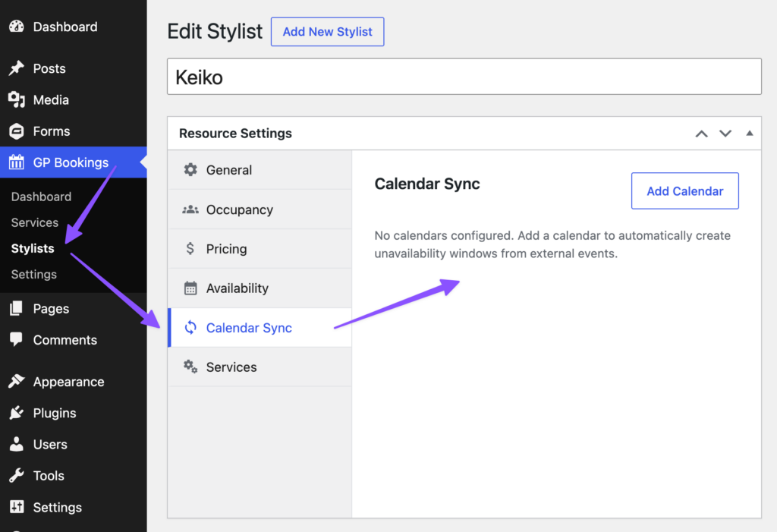777x532 pixels.
Task: Open Dashboard under GP Bookings submenu
Action: pyautogui.click(x=41, y=197)
